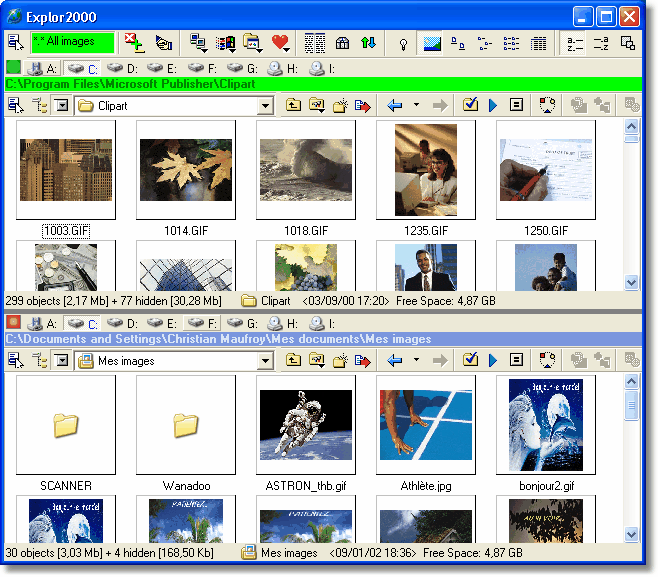
Task: Toggle the red square on bottom drive bar
Action: coord(13,322)
